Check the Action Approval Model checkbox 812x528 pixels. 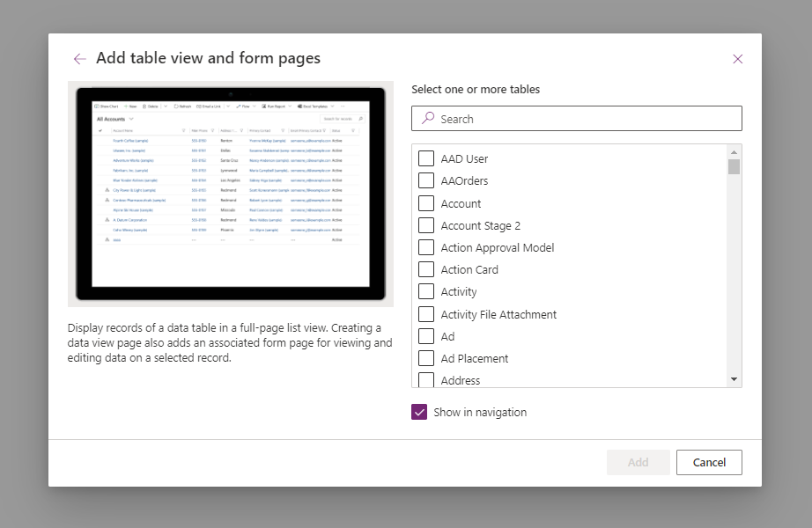click(x=426, y=247)
